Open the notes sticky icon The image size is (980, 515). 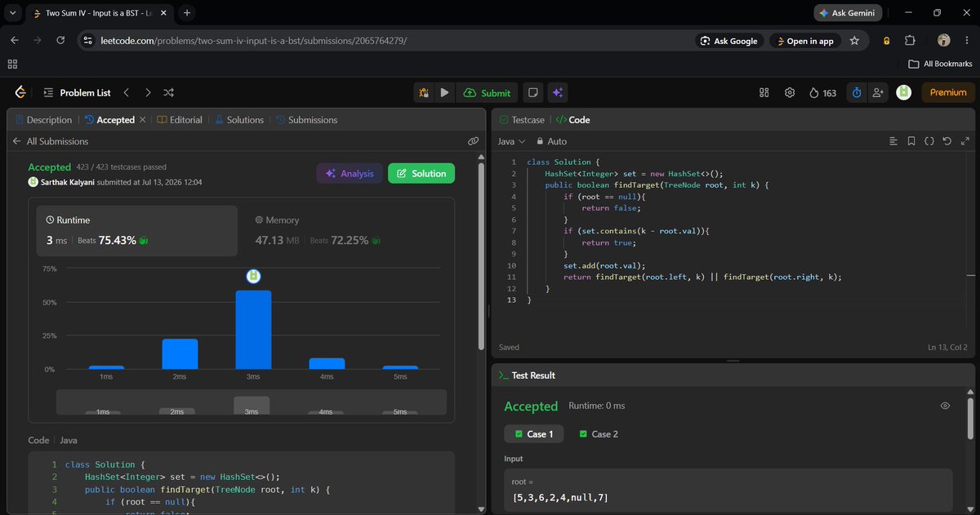pos(532,93)
